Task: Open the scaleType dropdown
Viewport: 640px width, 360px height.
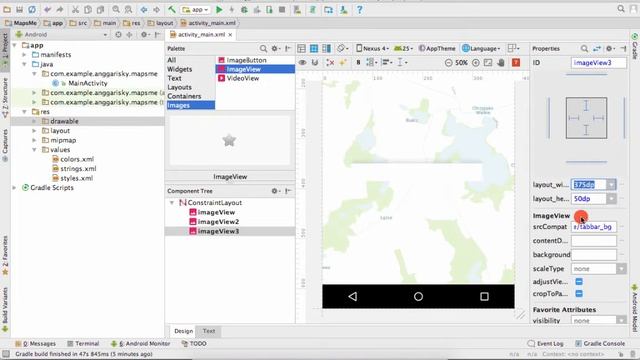Action: (621, 269)
